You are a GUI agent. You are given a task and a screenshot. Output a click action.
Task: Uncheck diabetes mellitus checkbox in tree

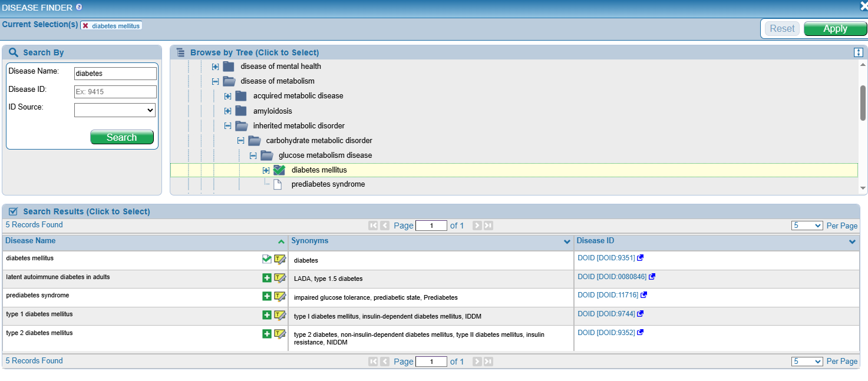[279, 170]
